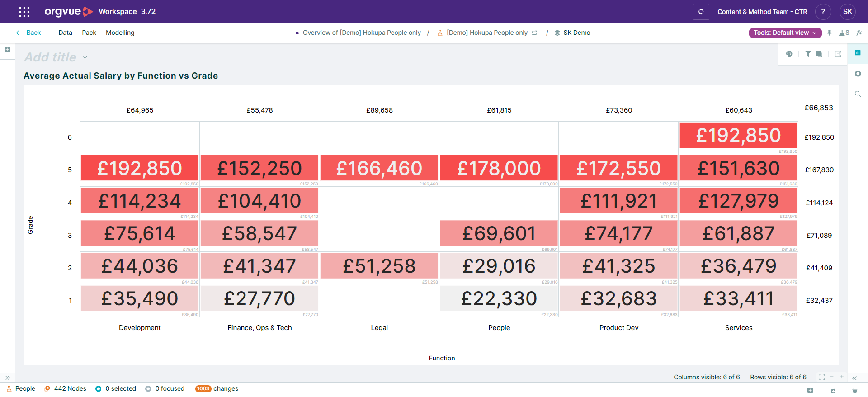Open the apps grid launcher icon
The height and width of the screenshot is (397, 868).
(x=24, y=12)
